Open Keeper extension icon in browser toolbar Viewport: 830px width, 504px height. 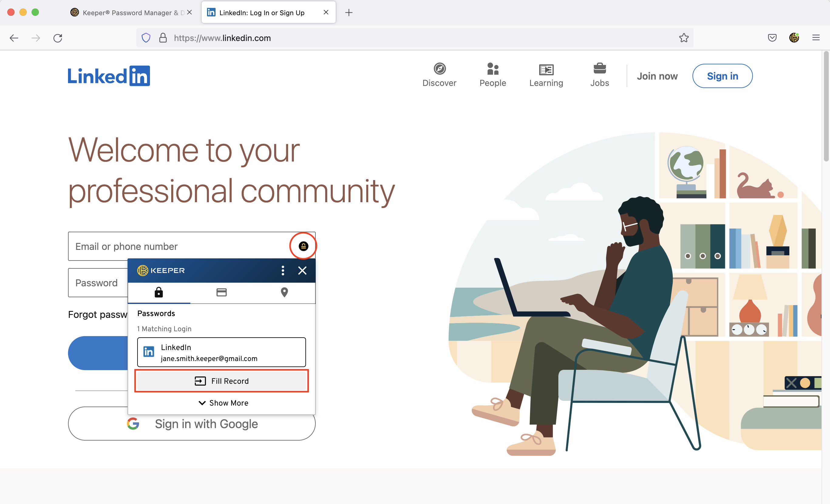794,38
